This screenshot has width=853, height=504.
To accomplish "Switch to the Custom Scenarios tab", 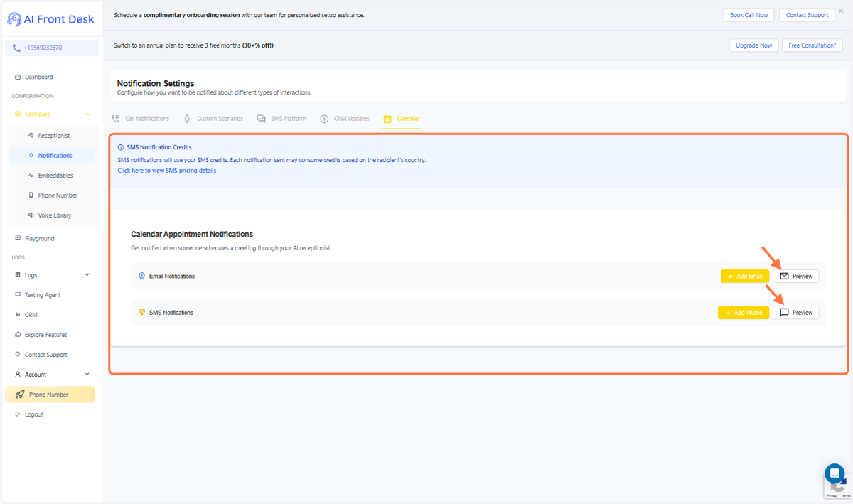I will click(x=213, y=119).
